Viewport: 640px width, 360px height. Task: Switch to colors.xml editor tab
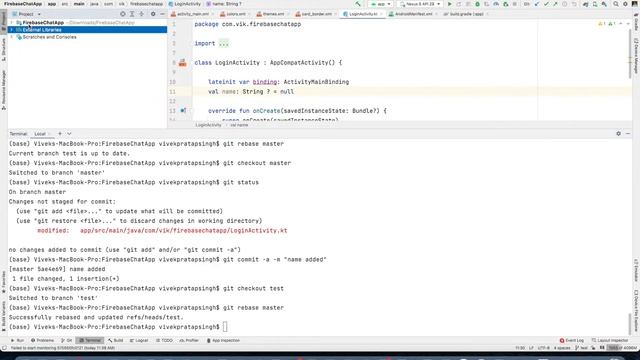click(x=235, y=14)
